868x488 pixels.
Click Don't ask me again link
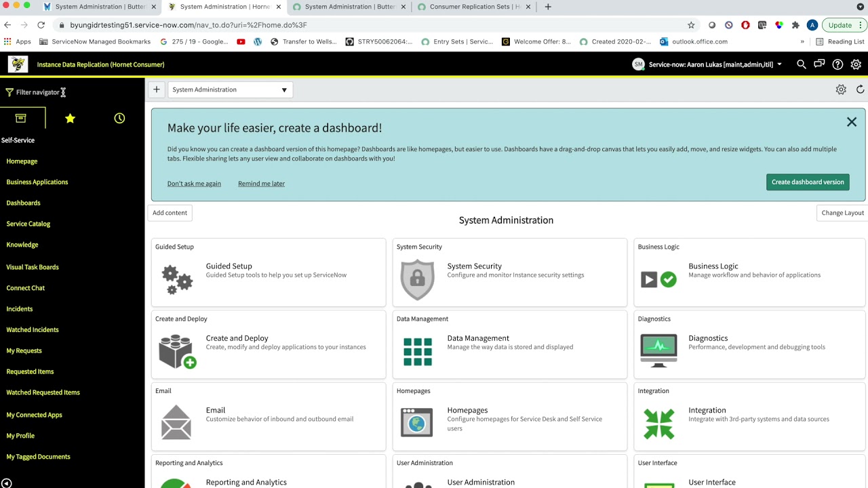pos(194,184)
